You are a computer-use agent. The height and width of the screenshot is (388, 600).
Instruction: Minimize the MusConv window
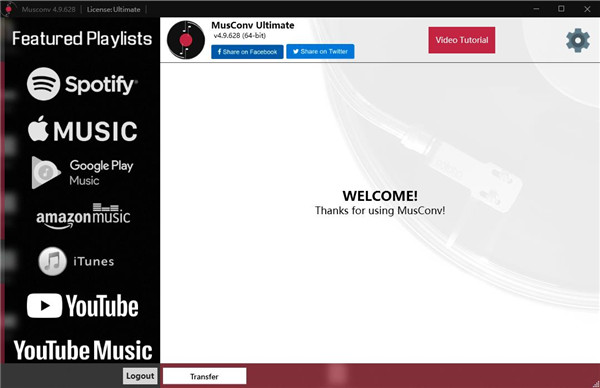(536, 9)
